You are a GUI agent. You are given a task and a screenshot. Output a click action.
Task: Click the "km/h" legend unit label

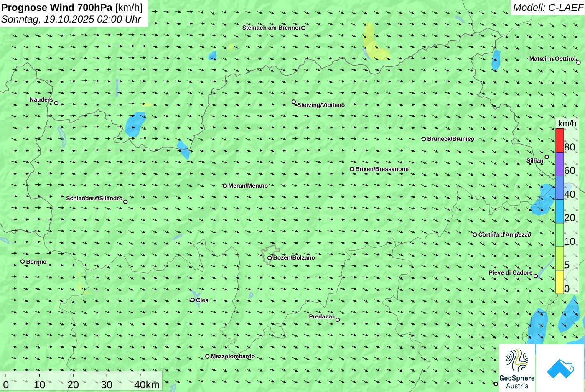567,123
